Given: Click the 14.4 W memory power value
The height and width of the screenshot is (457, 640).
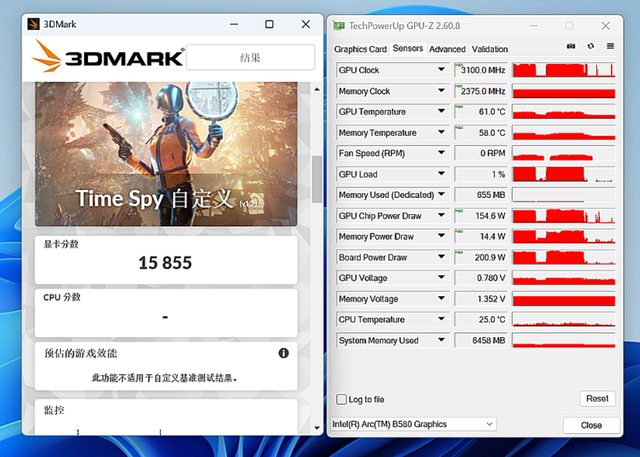Looking at the screenshot, I should (492, 236).
